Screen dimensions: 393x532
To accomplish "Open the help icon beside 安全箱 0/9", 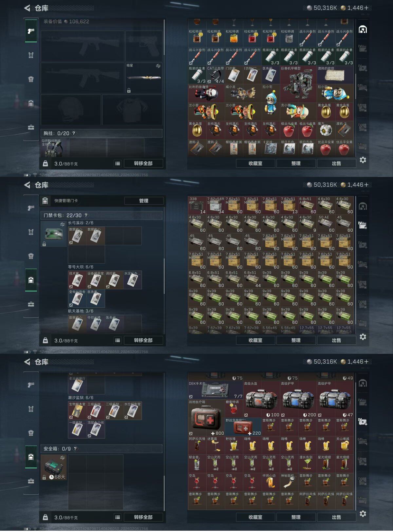I will pyautogui.click(x=75, y=449).
